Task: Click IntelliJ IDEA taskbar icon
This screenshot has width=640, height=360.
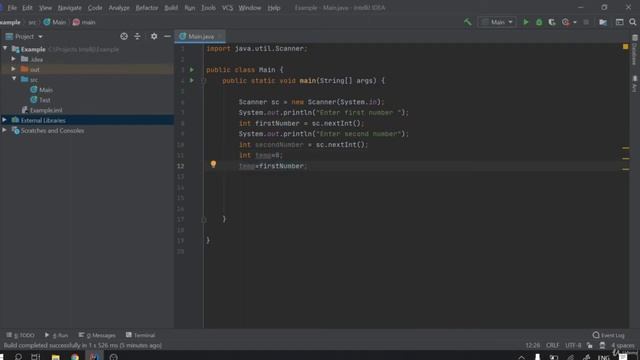Action: point(94,357)
